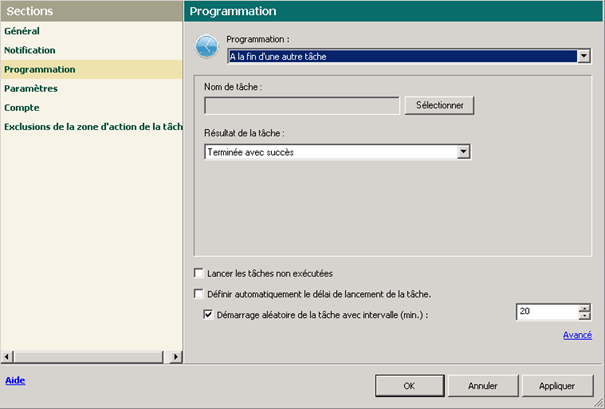Go to the Notification section
The height and width of the screenshot is (409, 605).
29,50
